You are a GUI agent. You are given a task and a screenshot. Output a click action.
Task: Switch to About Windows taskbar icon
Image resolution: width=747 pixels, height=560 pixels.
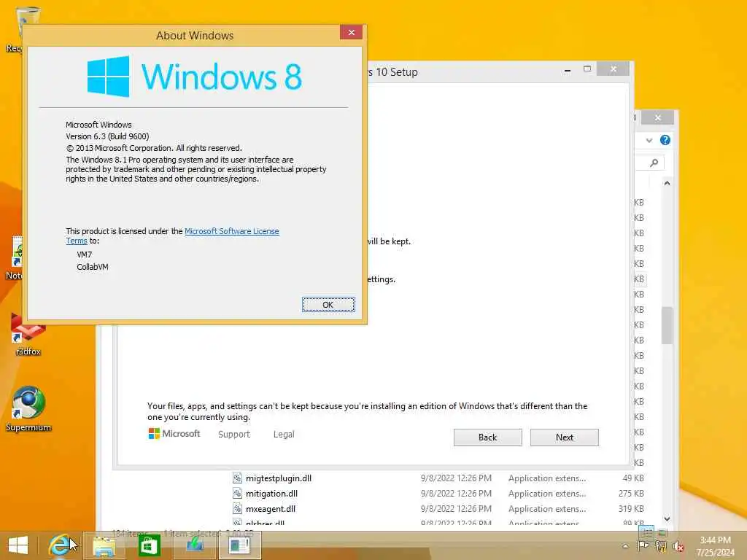pos(239,545)
